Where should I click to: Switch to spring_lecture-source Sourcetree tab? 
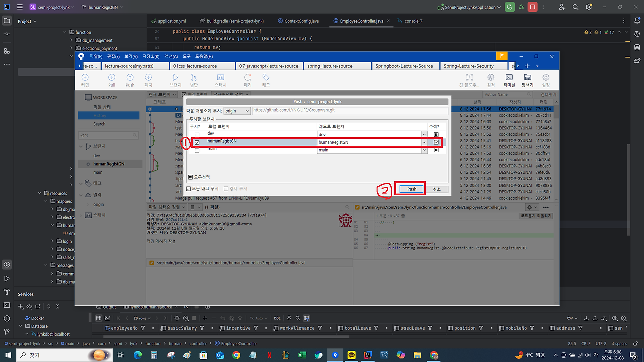pos(337,66)
